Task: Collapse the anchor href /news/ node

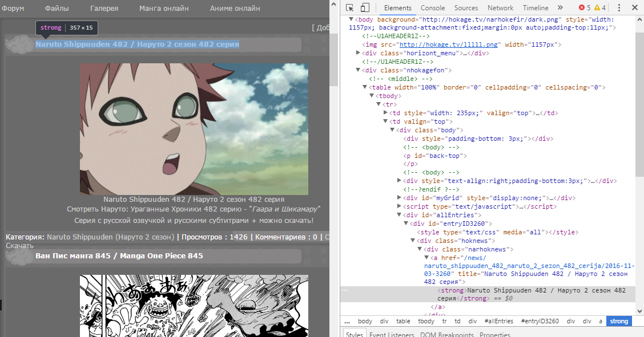Action: (x=426, y=258)
